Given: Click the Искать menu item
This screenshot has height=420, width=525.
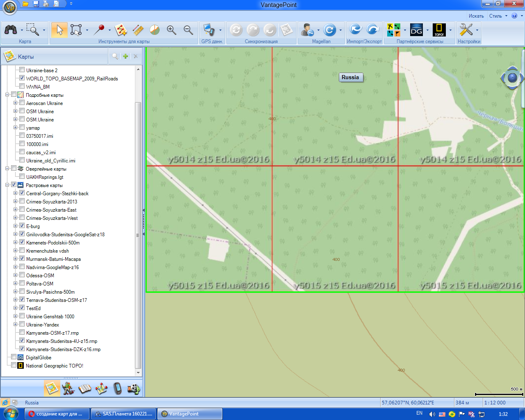Looking at the screenshot, I should click(476, 16).
